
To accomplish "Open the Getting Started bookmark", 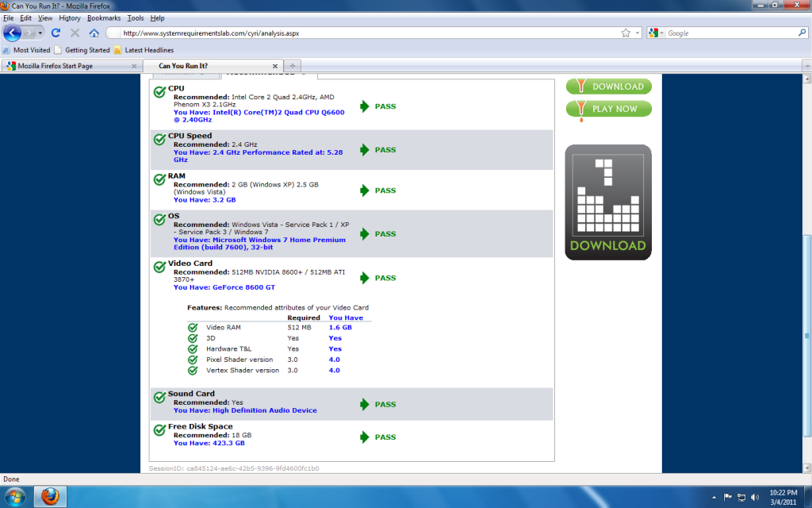I will tap(82, 50).
